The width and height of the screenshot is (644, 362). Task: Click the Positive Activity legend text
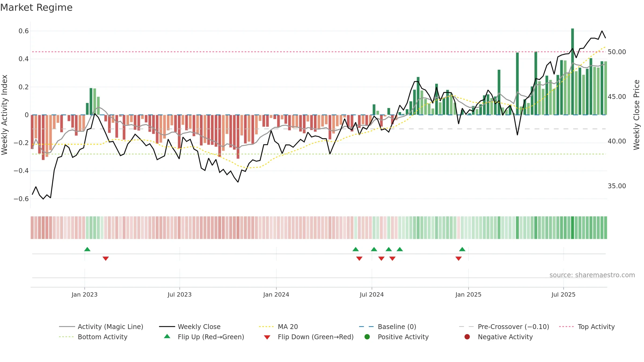pyautogui.click(x=403, y=337)
